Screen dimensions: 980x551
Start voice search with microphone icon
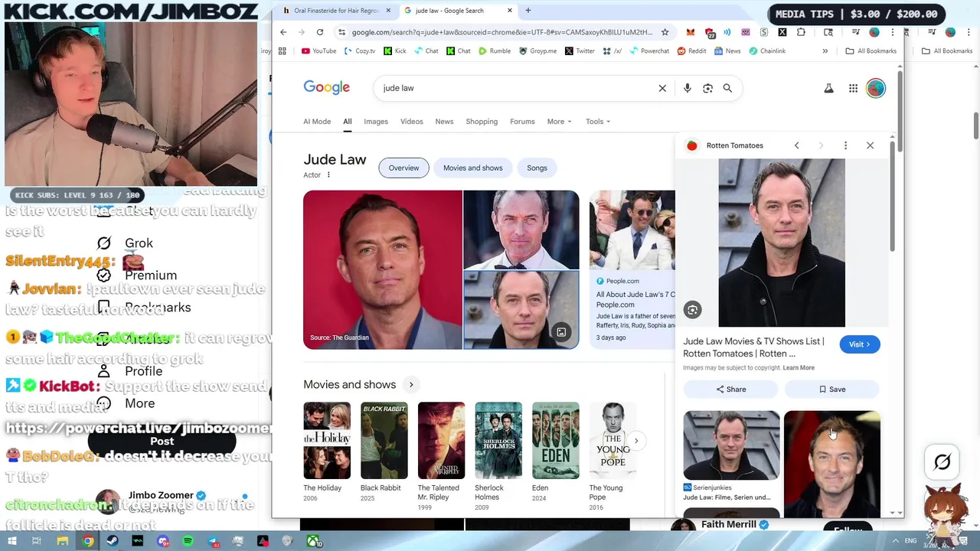687,88
